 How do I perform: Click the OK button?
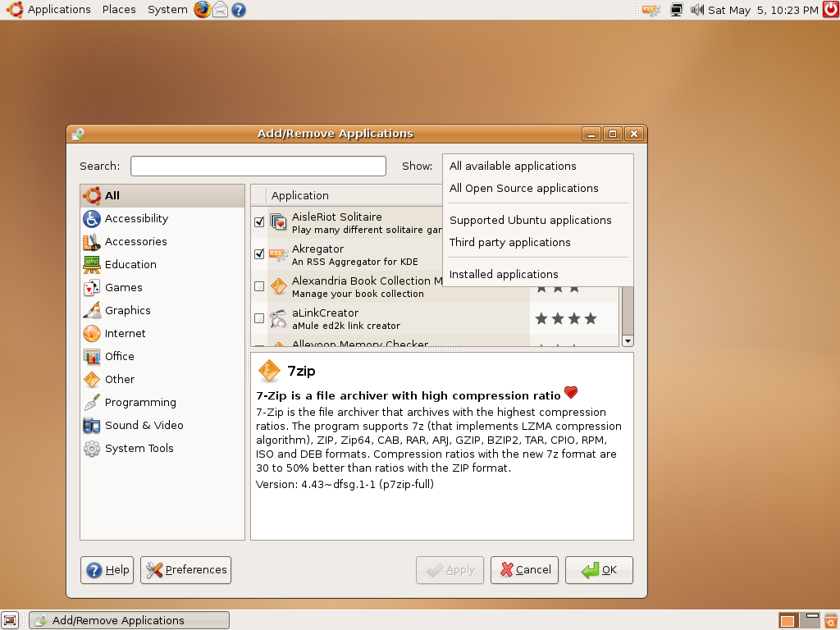(599, 570)
